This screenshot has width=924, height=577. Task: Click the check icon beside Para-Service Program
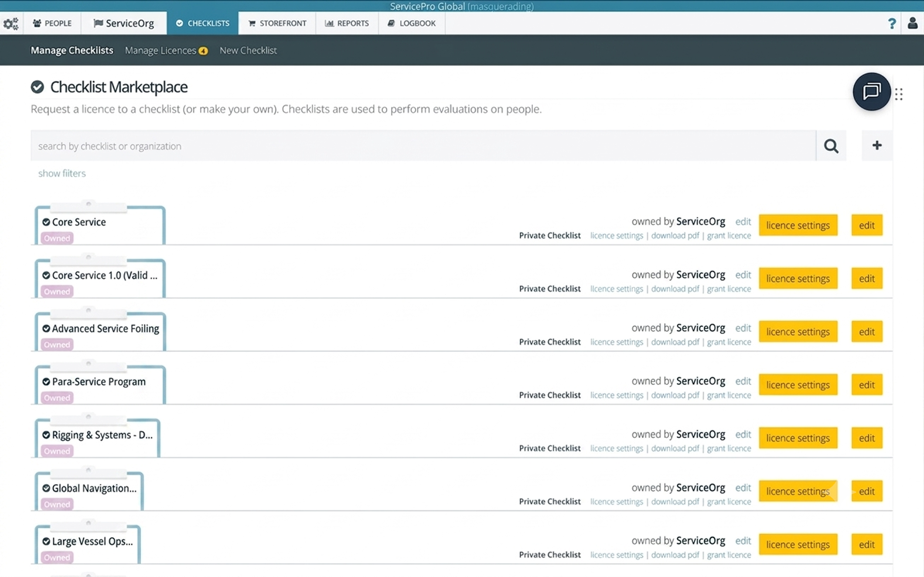(x=46, y=382)
